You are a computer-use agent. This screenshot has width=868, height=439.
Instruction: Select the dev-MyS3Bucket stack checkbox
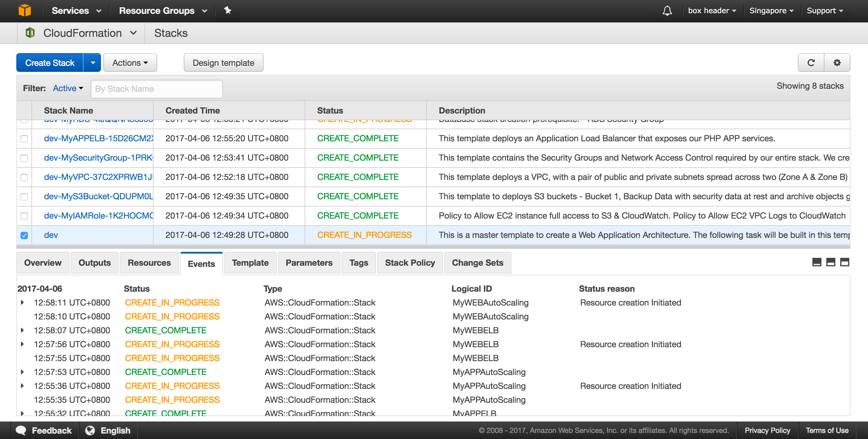click(24, 197)
